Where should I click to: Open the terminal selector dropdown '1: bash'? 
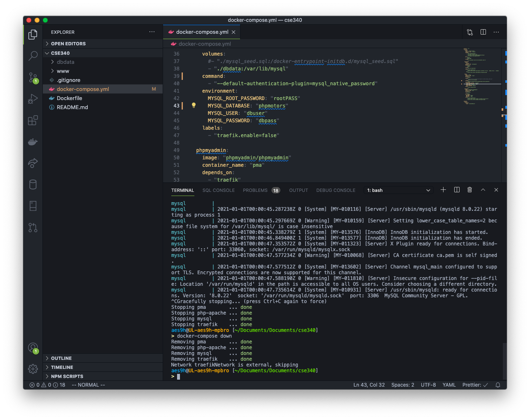pos(398,190)
